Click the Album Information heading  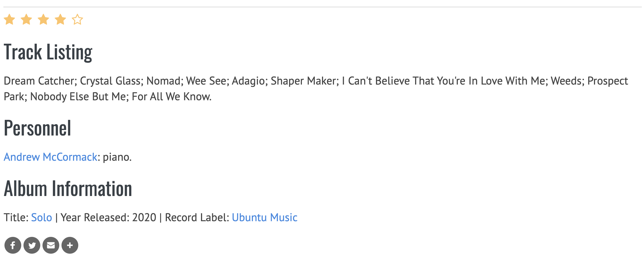[x=68, y=189]
